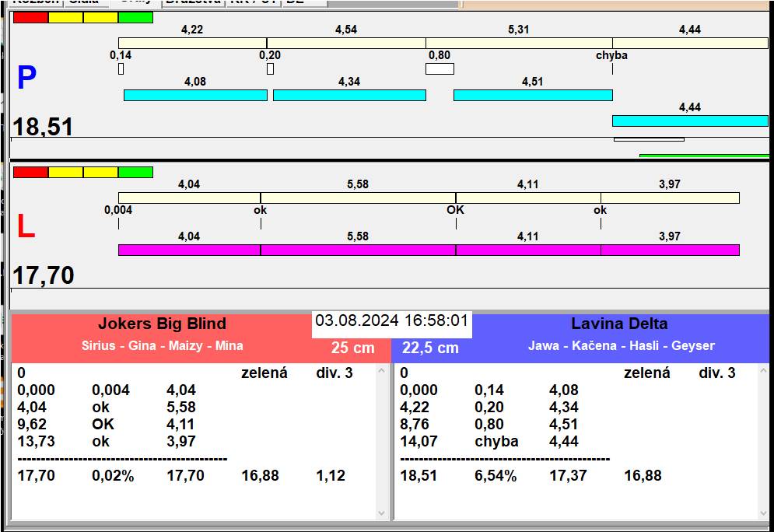Select the magenta 5,58 run bar
The width and height of the screenshot is (774, 532).
pos(358,250)
